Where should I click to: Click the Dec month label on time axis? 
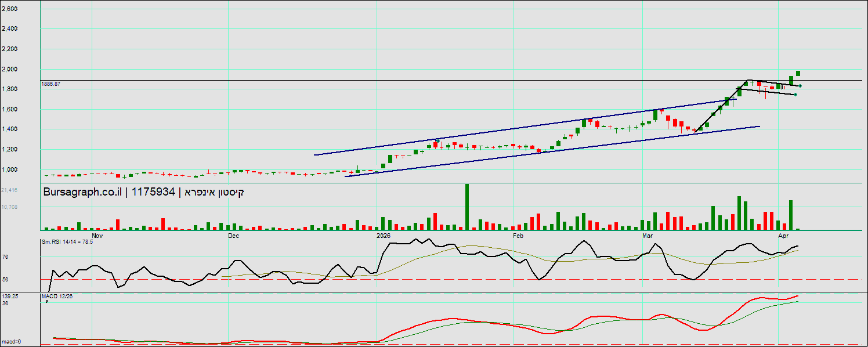(233, 236)
